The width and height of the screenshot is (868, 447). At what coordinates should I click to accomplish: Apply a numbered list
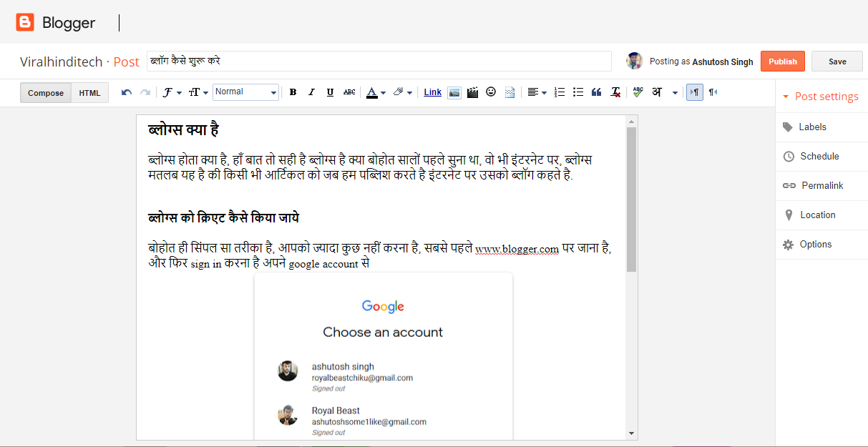[560, 92]
